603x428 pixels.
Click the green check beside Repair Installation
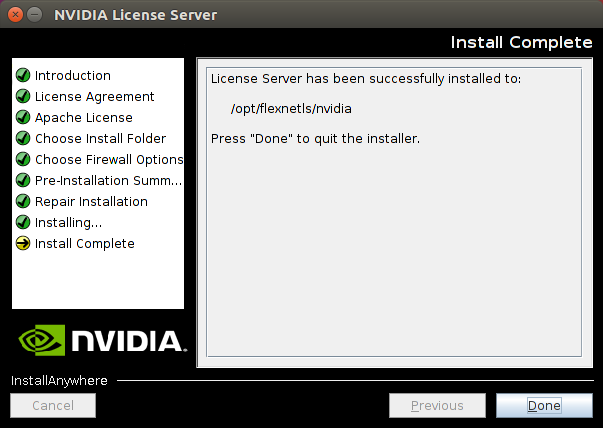(x=23, y=202)
